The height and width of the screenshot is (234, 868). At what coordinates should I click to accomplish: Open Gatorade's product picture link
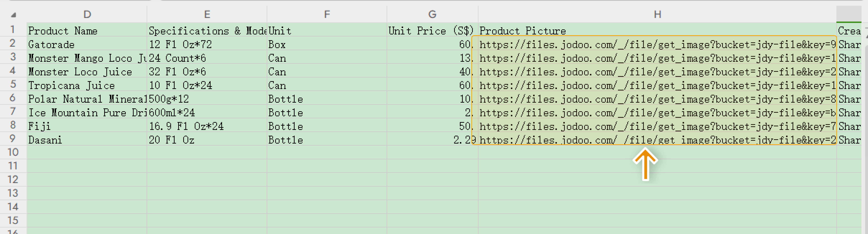click(x=657, y=45)
